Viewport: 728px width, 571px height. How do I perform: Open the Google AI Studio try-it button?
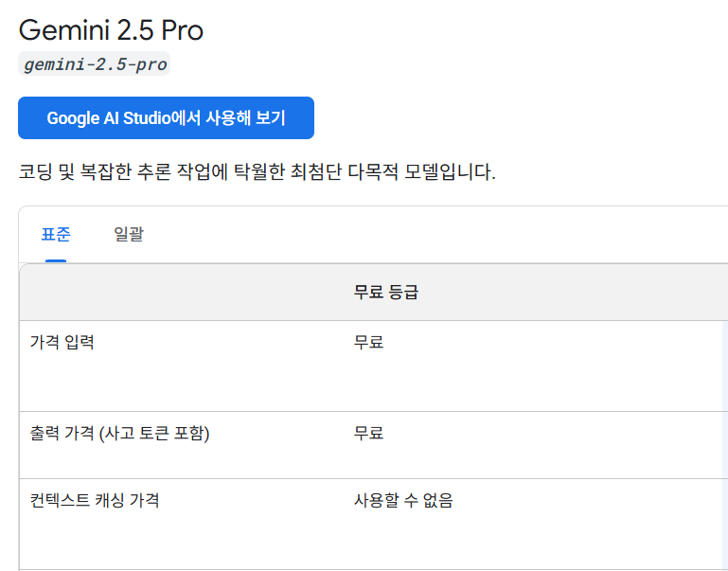click(x=166, y=118)
